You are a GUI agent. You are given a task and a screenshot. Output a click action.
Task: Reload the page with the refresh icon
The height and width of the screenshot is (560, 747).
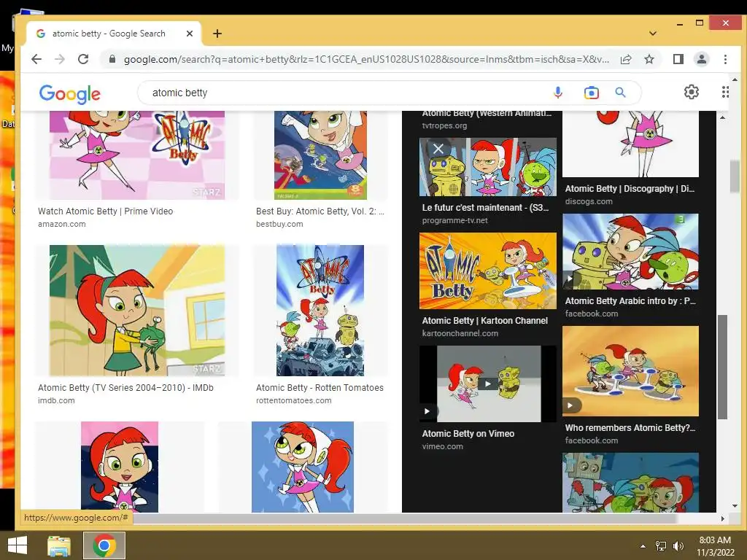tap(83, 59)
